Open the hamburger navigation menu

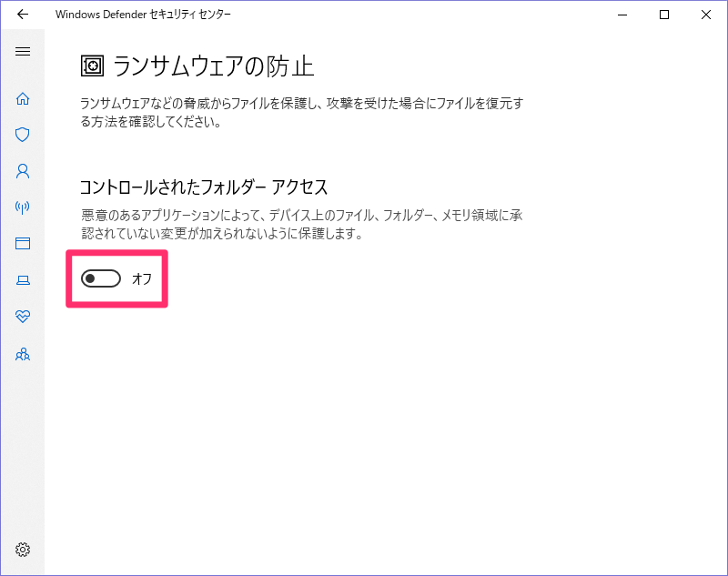coord(22,52)
